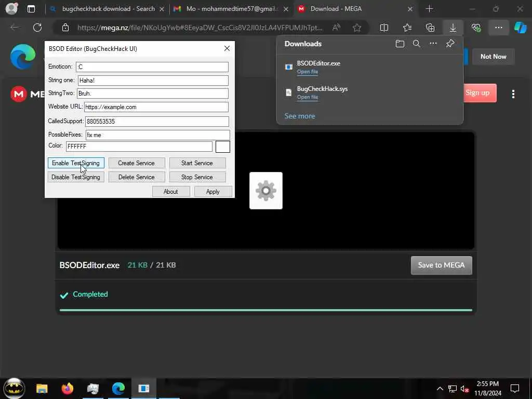Switch to bugcheckhack download Search tab
This screenshot has width=532, height=399.
pos(108,9)
